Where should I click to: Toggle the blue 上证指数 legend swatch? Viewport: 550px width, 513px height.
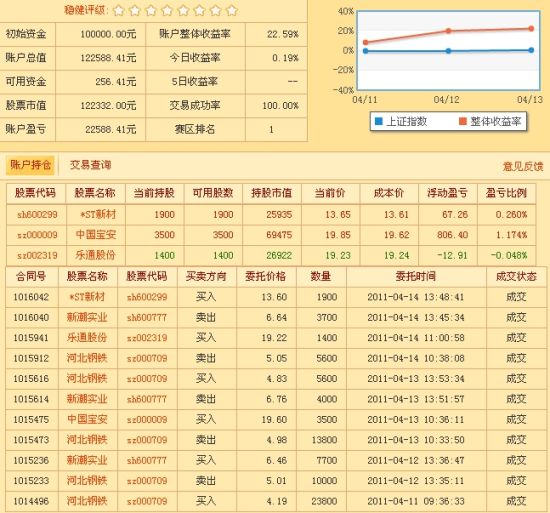pyautogui.click(x=378, y=121)
